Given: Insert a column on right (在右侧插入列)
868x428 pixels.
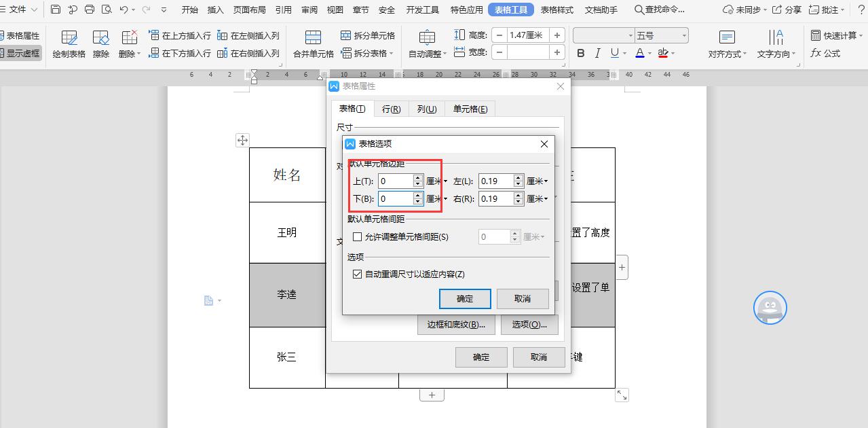Looking at the screenshot, I should point(248,53).
